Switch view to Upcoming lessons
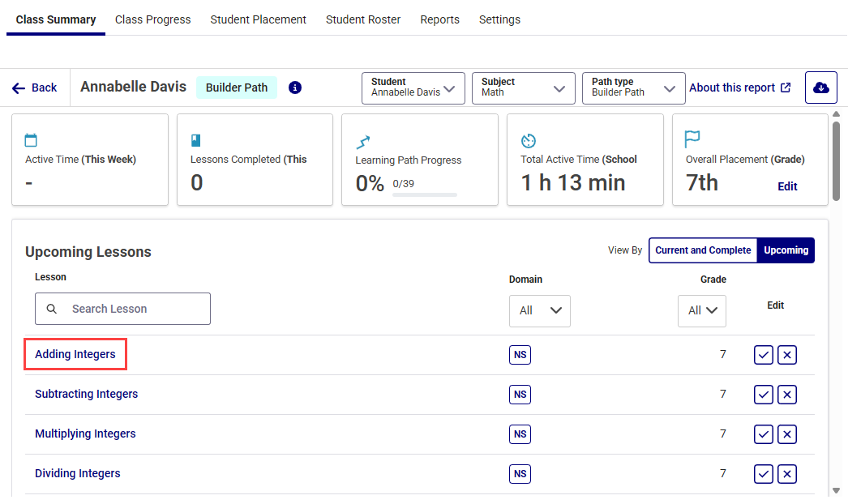Image resolution: width=848 pixels, height=504 pixels. pos(786,250)
